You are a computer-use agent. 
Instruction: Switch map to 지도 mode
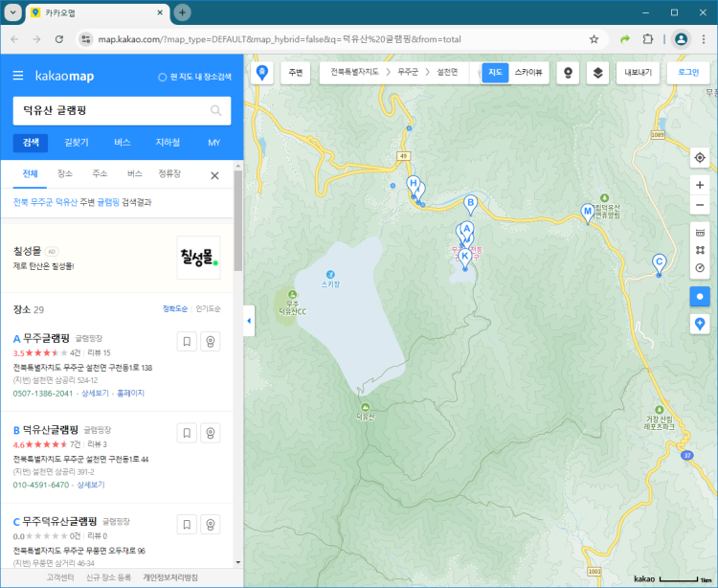click(x=495, y=73)
